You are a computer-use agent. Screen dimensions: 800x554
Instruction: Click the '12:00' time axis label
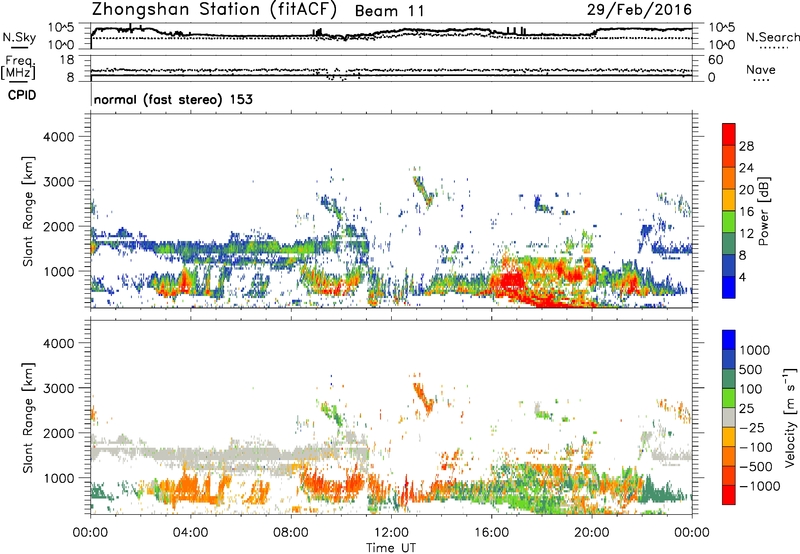[x=391, y=533]
